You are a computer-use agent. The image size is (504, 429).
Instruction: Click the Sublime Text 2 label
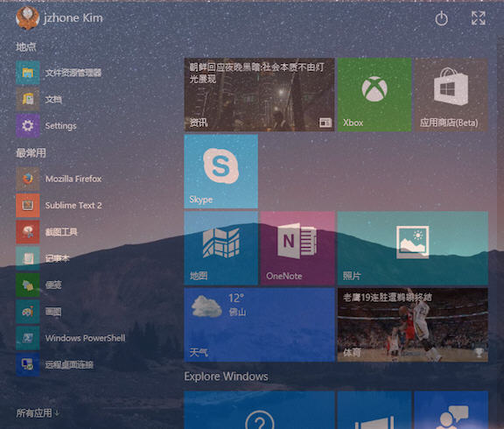73,205
